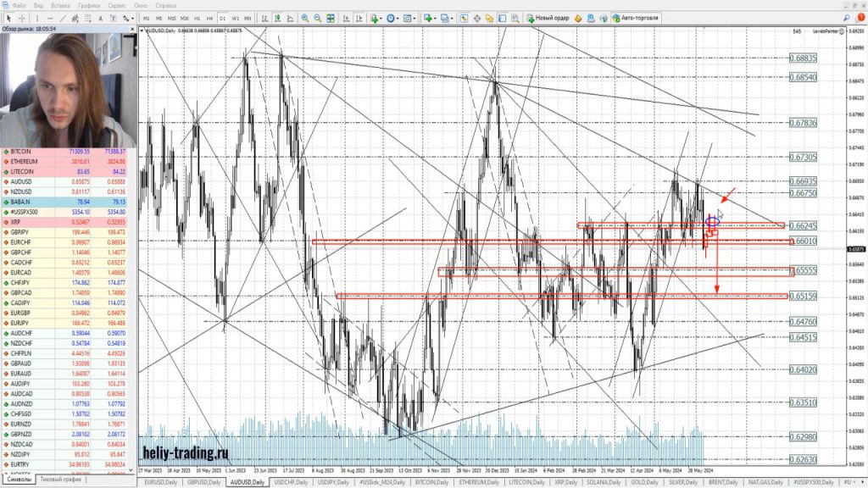The width and height of the screenshot is (868, 488).
Task: Click the tile windows icon
Action: (330, 17)
